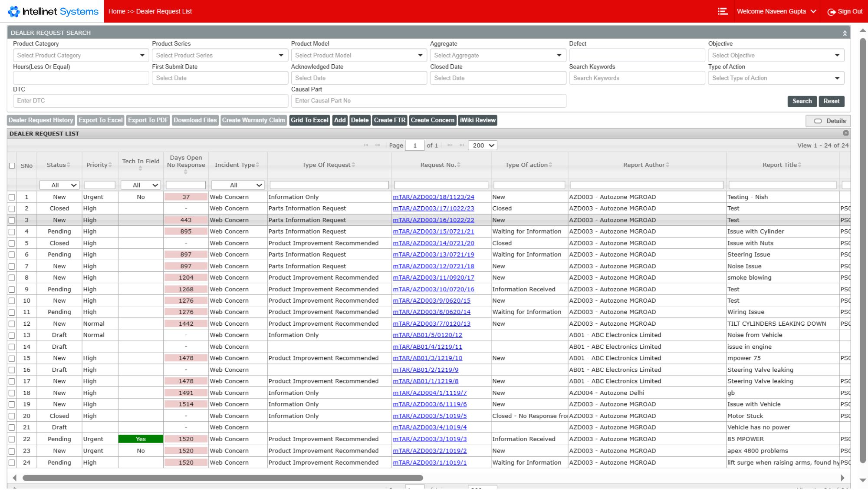Toggle the Details switch
868x492 pixels.
click(x=818, y=121)
